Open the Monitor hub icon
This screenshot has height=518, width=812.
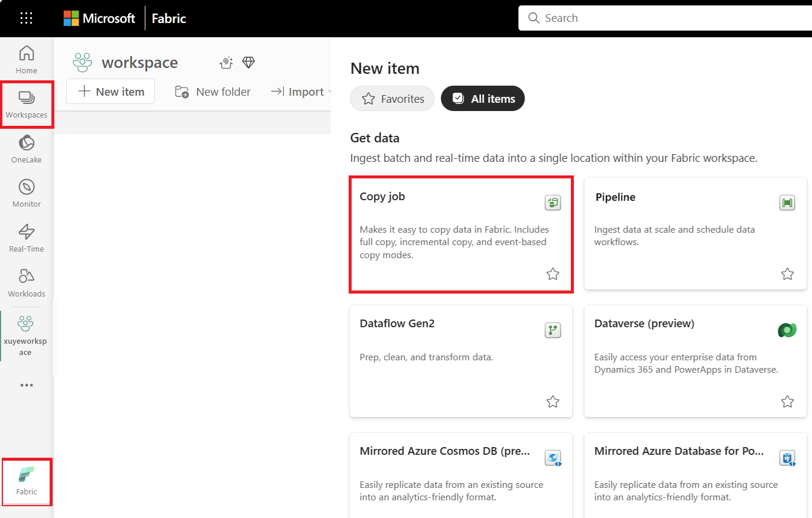click(26, 192)
